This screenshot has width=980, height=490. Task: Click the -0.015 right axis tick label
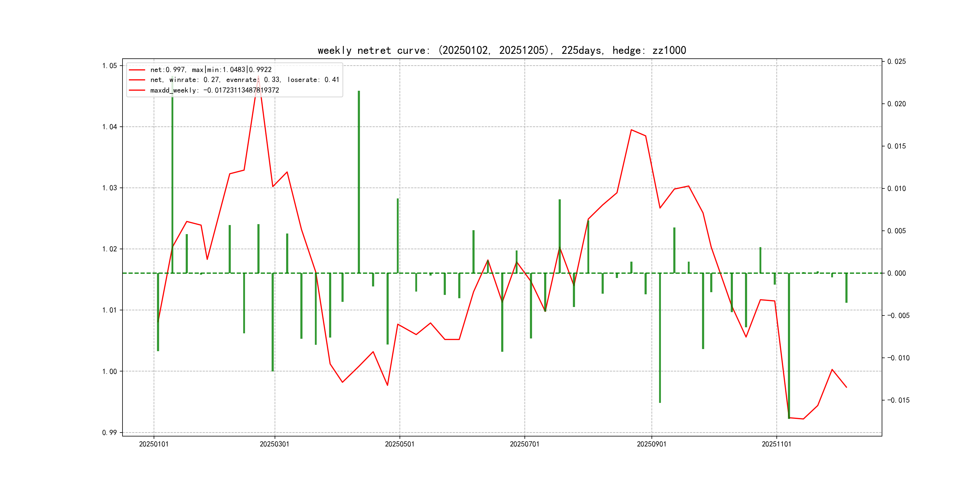coord(898,400)
